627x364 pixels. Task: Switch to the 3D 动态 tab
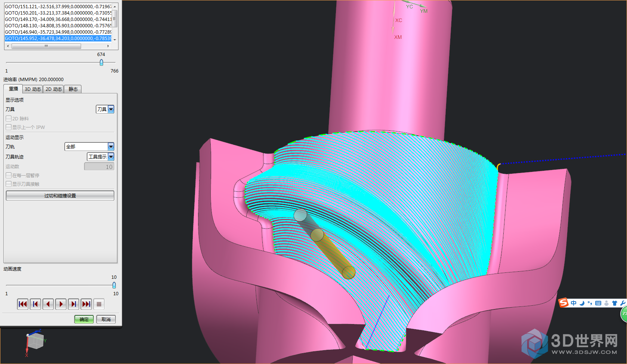click(x=33, y=89)
